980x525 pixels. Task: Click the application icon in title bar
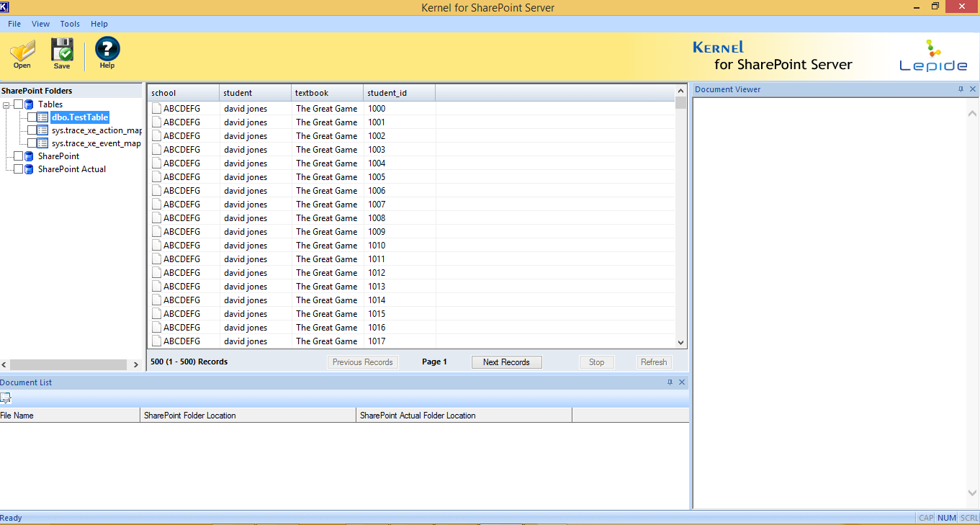pyautogui.click(x=4, y=6)
